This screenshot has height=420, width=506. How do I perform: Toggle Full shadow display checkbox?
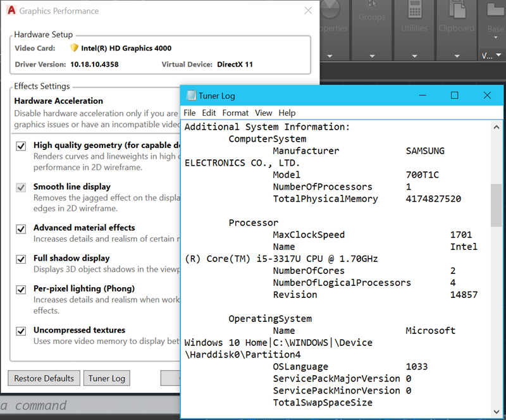(x=21, y=259)
